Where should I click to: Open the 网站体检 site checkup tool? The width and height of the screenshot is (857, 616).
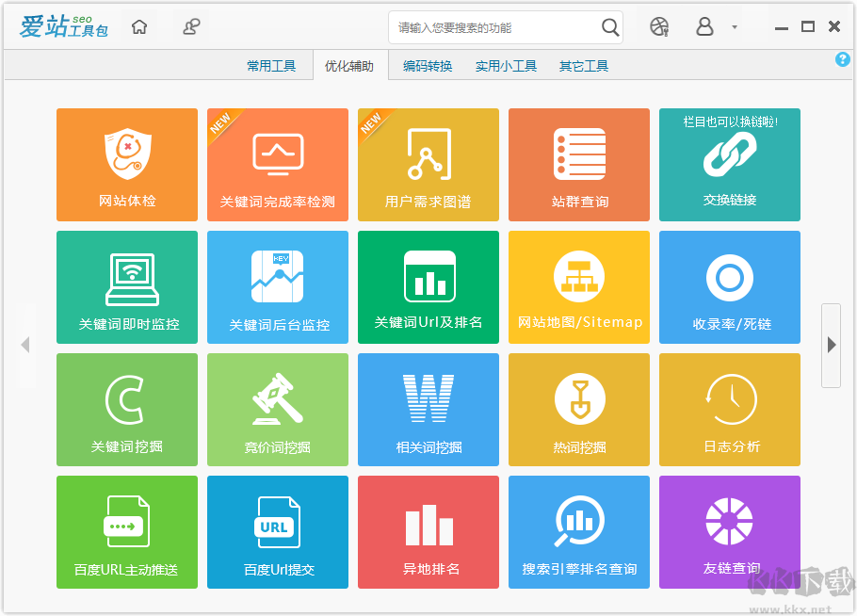pos(126,165)
